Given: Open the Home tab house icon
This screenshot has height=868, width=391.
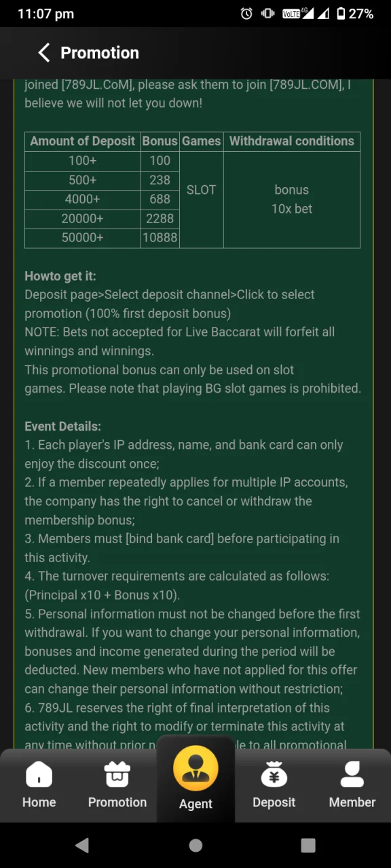Looking at the screenshot, I should (x=39, y=774).
